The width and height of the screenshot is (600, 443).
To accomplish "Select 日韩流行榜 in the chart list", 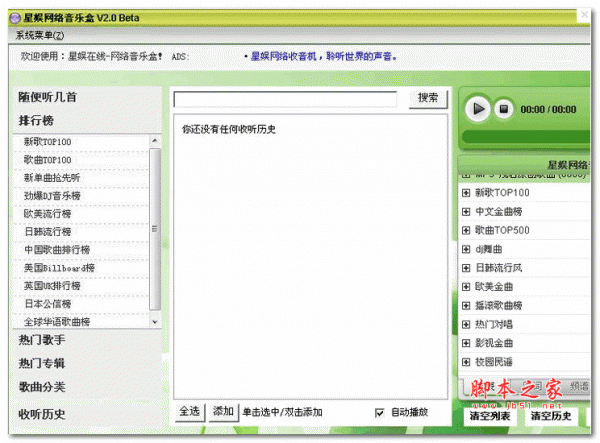I will tap(47, 232).
